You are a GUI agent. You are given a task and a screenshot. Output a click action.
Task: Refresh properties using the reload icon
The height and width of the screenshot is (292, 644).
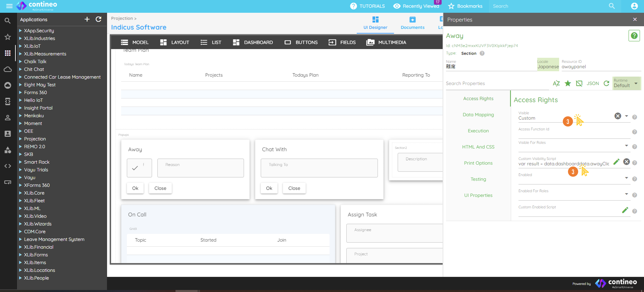coord(606,83)
